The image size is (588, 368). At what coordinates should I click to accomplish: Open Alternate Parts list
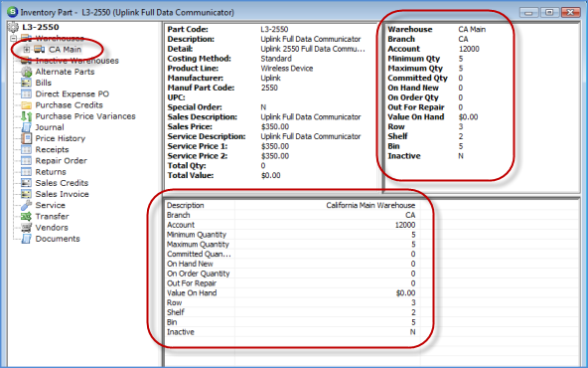[65, 72]
